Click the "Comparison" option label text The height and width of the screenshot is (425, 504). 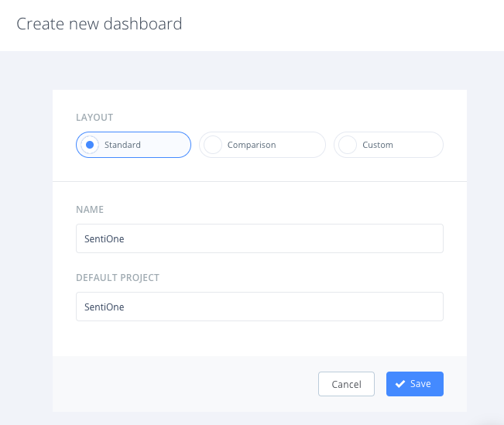click(252, 145)
